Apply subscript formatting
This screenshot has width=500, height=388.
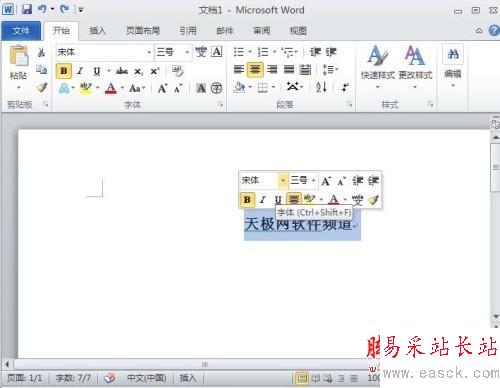pos(138,71)
